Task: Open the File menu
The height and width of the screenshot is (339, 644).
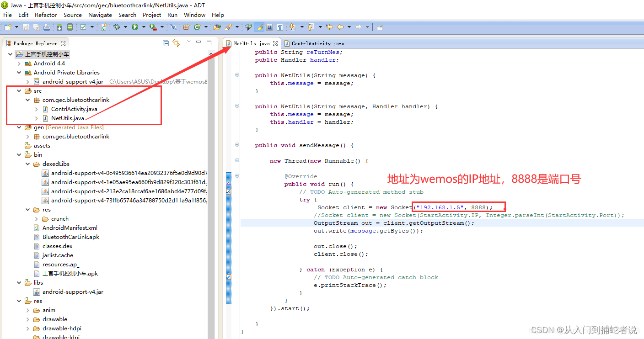Action: [x=7, y=15]
